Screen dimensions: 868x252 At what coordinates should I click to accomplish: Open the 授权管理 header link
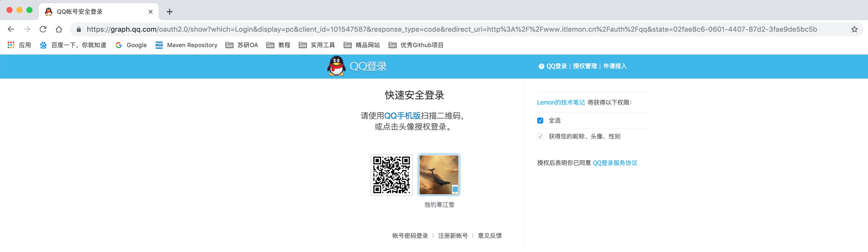585,66
